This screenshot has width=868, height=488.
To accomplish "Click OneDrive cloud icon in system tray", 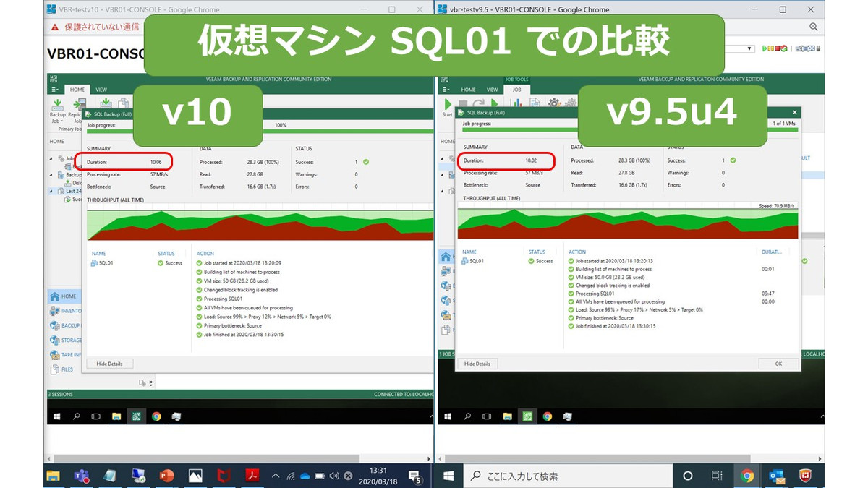I will click(x=305, y=476).
